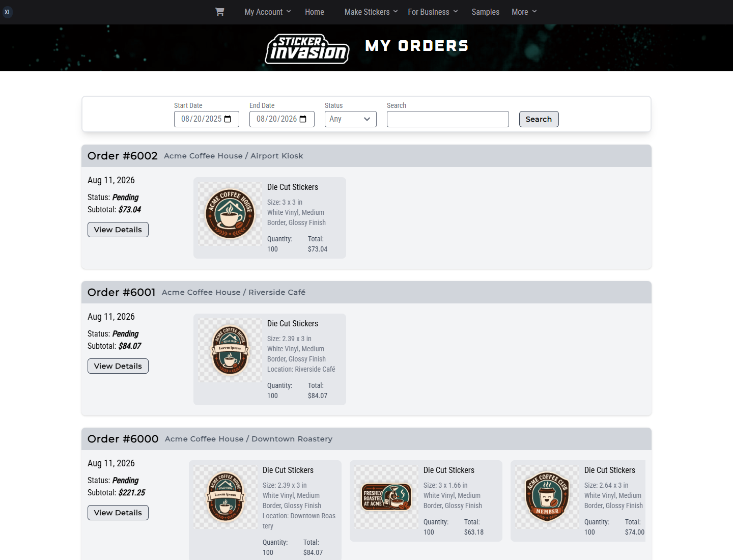Expand the Make Stickers menu
The image size is (733, 560).
point(371,12)
